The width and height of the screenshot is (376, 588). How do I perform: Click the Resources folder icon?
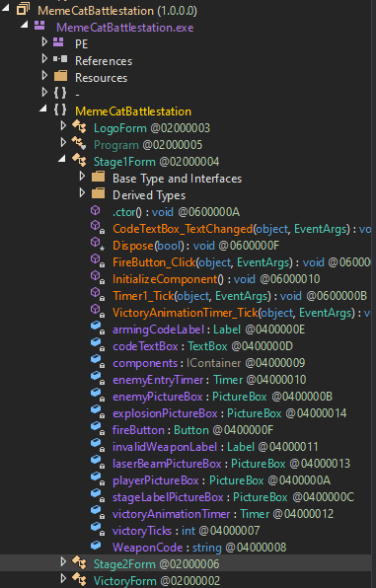click(x=60, y=76)
